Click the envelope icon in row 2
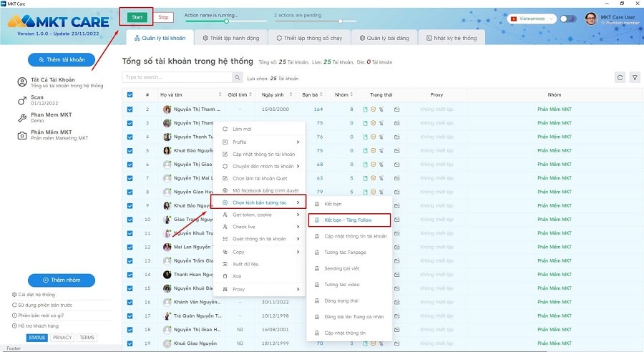 pyautogui.click(x=396, y=109)
